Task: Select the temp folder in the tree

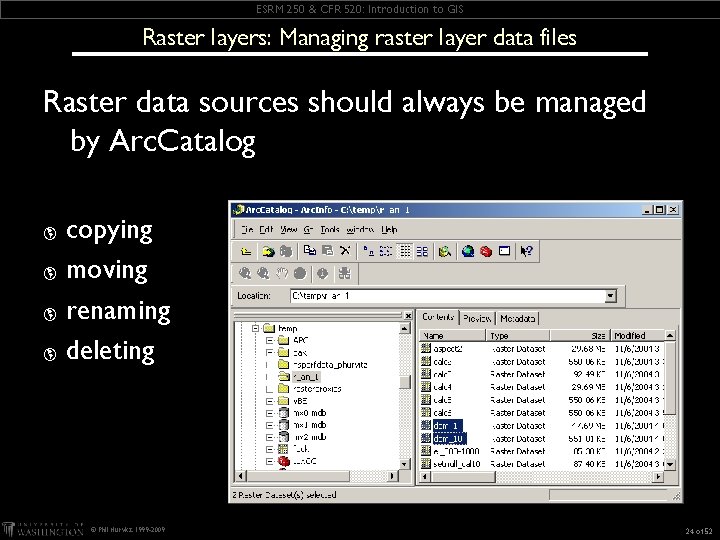Action: pyautogui.click(x=287, y=328)
